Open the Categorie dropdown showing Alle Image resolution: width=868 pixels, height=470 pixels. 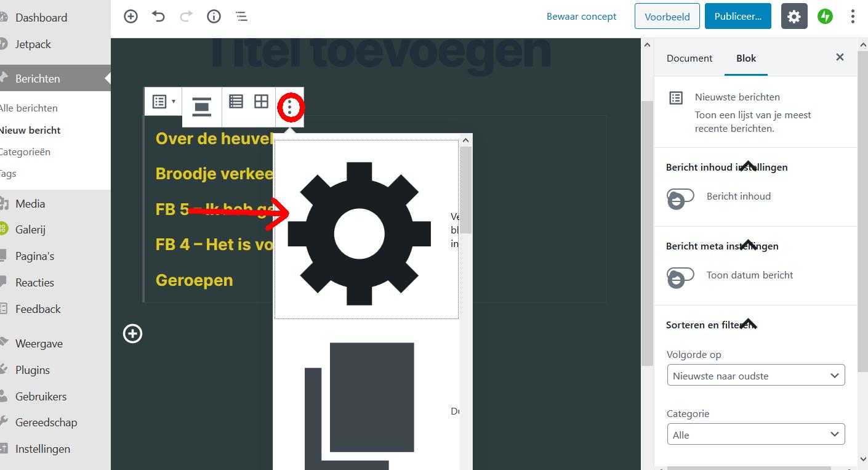(x=756, y=434)
